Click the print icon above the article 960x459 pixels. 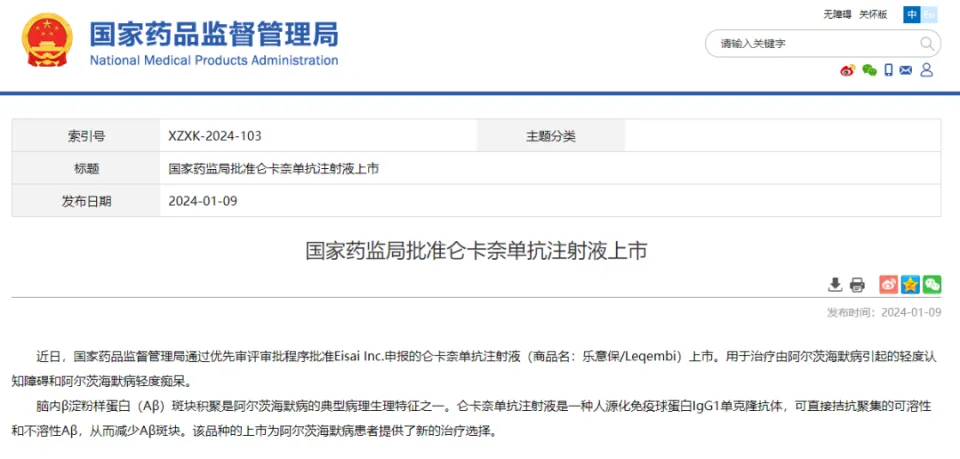(857, 285)
